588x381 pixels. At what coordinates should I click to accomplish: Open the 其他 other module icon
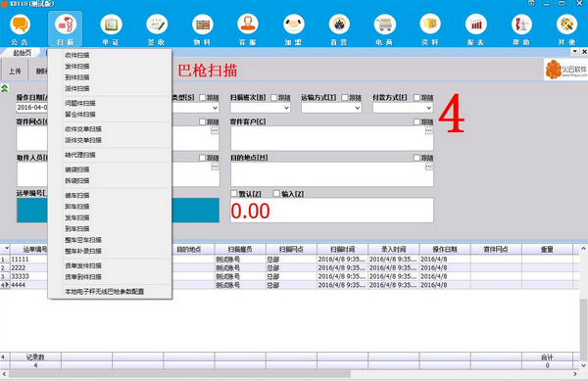point(567,29)
